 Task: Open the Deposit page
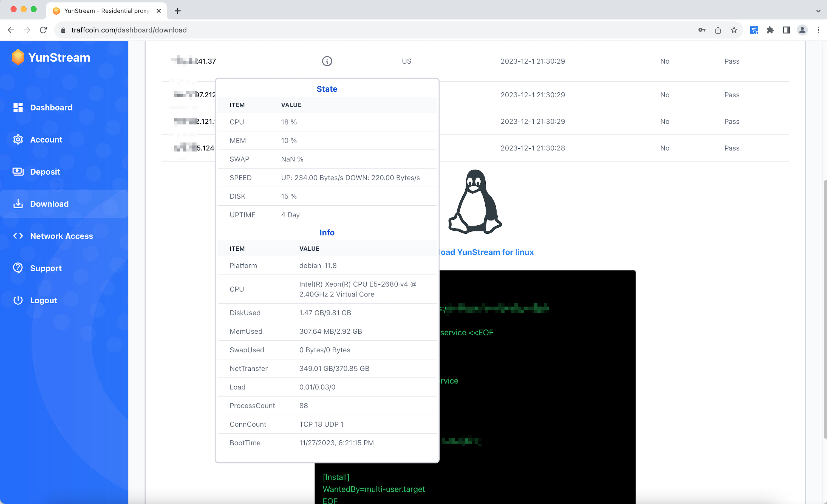point(45,172)
